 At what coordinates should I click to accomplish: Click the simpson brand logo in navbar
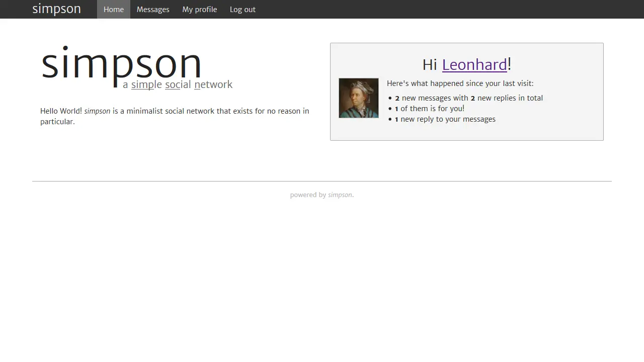click(56, 9)
